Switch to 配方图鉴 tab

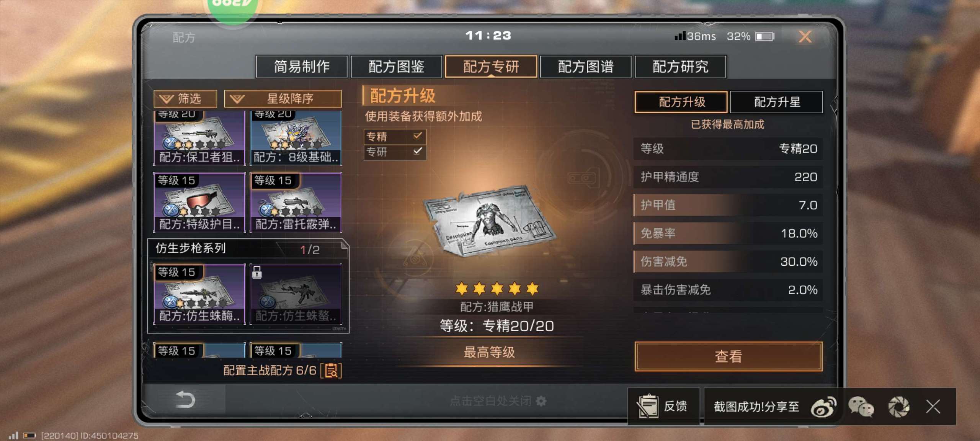pyautogui.click(x=396, y=67)
